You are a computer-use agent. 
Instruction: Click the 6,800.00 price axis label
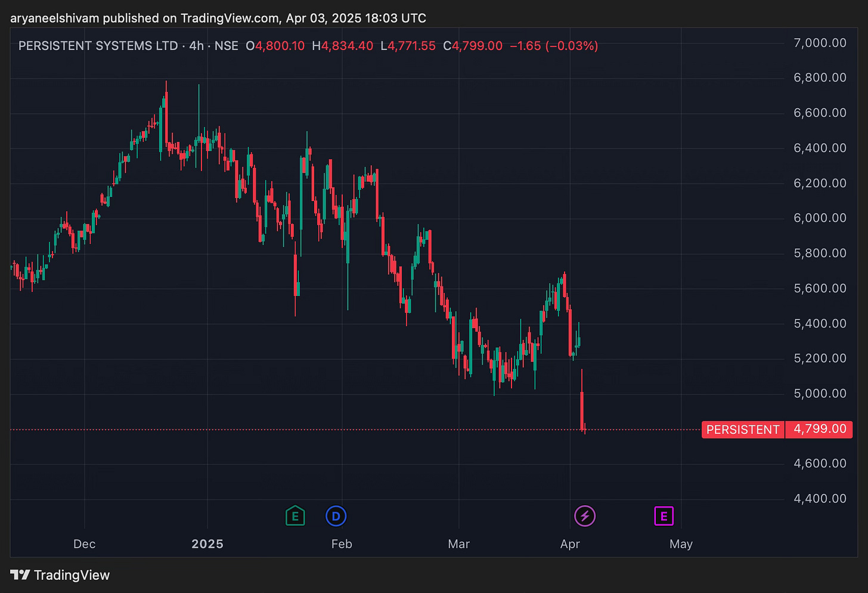point(820,78)
